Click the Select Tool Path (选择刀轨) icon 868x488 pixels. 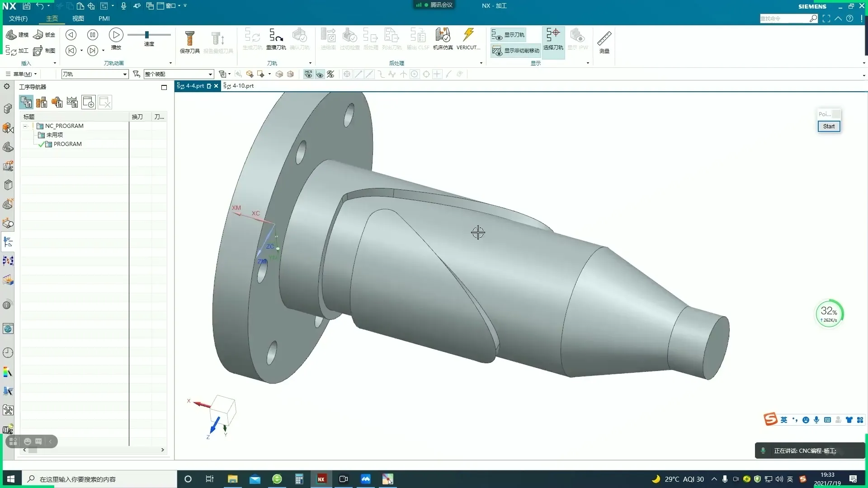click(553, 39)
